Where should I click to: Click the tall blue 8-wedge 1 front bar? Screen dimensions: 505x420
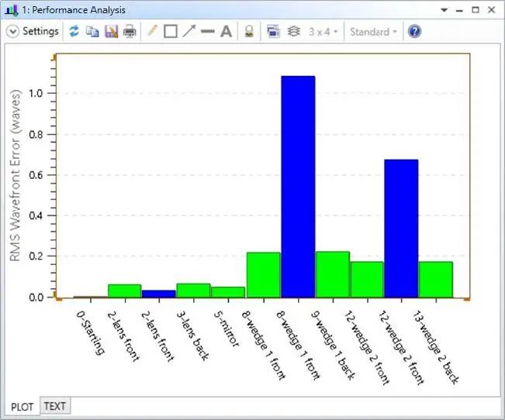pyautogui.click(x=298, y=187)
